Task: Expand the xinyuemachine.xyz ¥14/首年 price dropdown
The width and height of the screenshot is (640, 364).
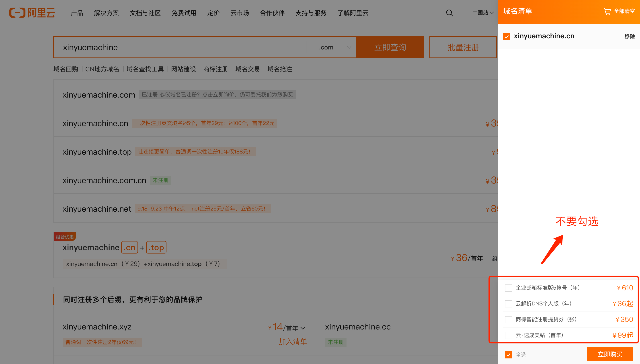Action: [x=303, y=328]
